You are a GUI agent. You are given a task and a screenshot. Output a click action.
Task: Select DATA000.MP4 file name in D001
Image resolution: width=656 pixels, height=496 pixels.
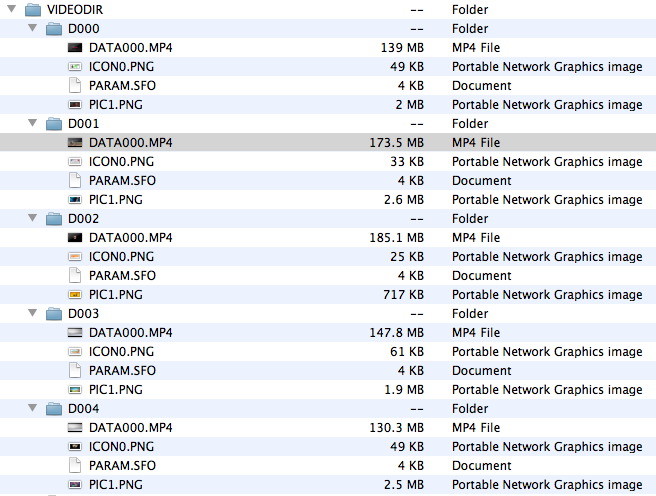[x=131, y=143]
